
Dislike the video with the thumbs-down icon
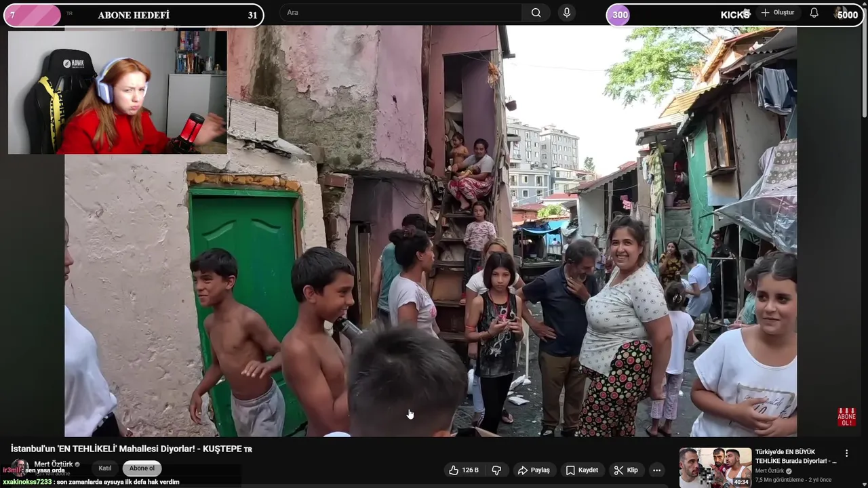point(496,470)
